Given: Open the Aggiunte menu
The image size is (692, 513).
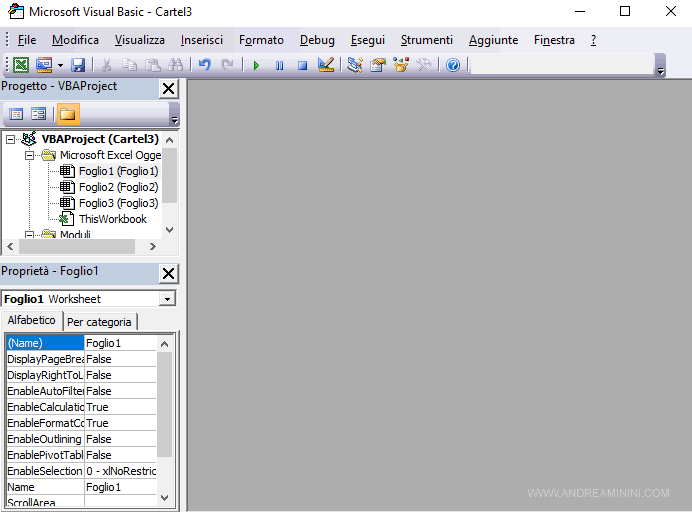Looking at the screenshot, I should coord(493,40).
